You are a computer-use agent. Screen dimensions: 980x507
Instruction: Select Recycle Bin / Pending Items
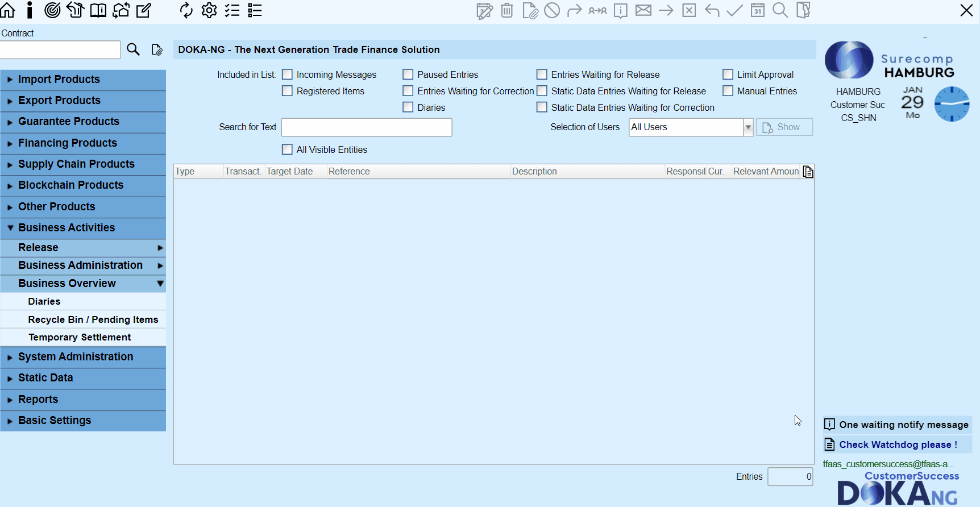click(93, 319)
